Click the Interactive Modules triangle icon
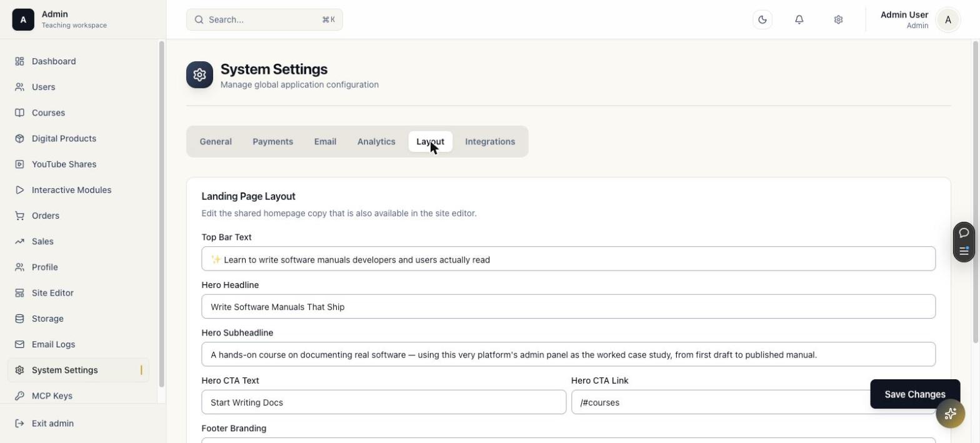The image size is (980, 443). [x=19, y=190]
